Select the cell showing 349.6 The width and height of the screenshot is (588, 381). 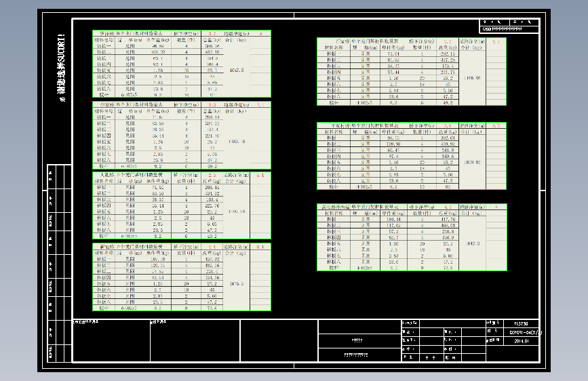[x=448, y=156]
